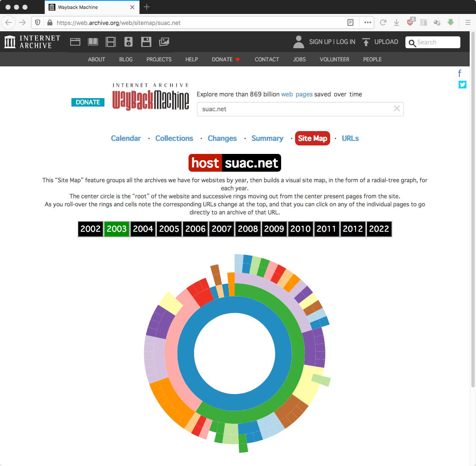Select year 2022
Screen dimensions: 476x466
(x=379, y=229)
